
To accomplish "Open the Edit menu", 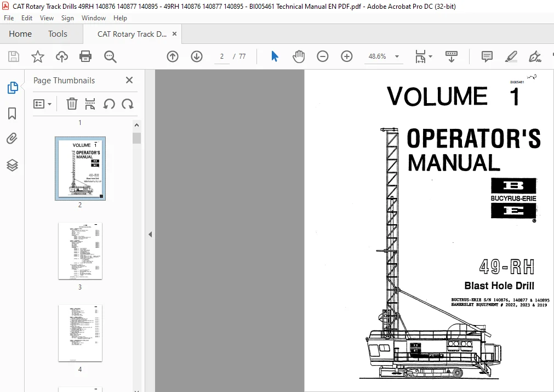I will 27,18.
